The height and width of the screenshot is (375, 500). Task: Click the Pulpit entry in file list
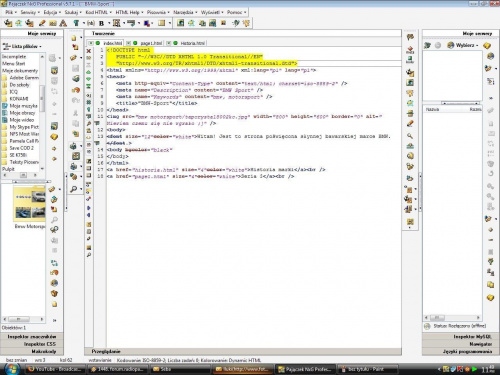tap(8, 169)
